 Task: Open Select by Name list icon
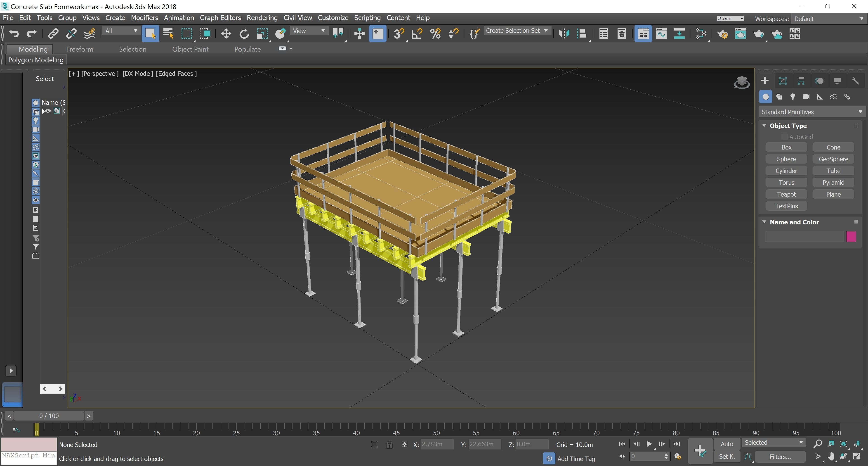[x=168, y=33]
